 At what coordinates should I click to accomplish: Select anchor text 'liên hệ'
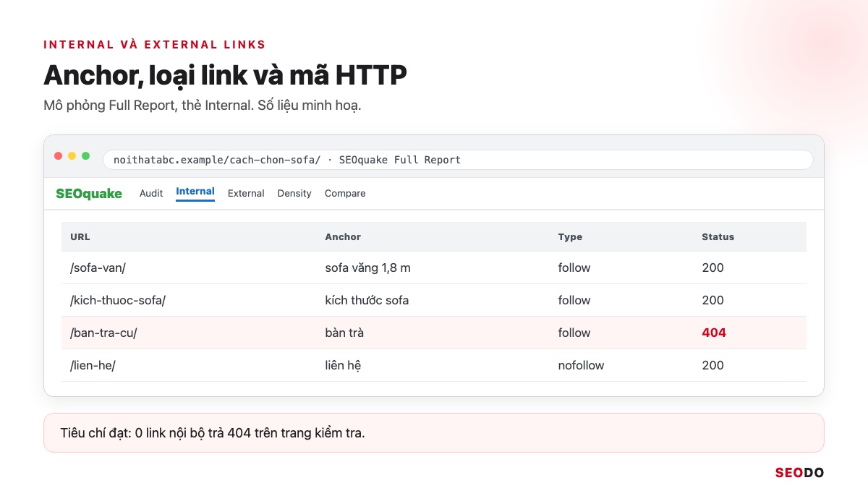(x=343, y=365)
